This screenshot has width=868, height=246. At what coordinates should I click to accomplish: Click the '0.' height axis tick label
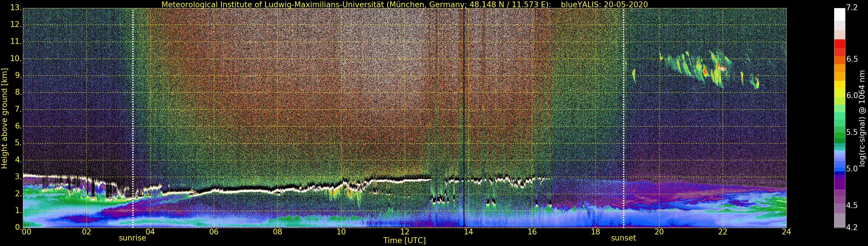tap(18, 227)
